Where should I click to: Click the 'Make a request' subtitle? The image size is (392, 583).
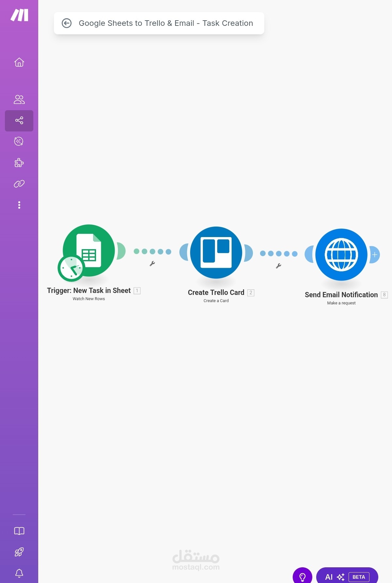click(341, 303)
